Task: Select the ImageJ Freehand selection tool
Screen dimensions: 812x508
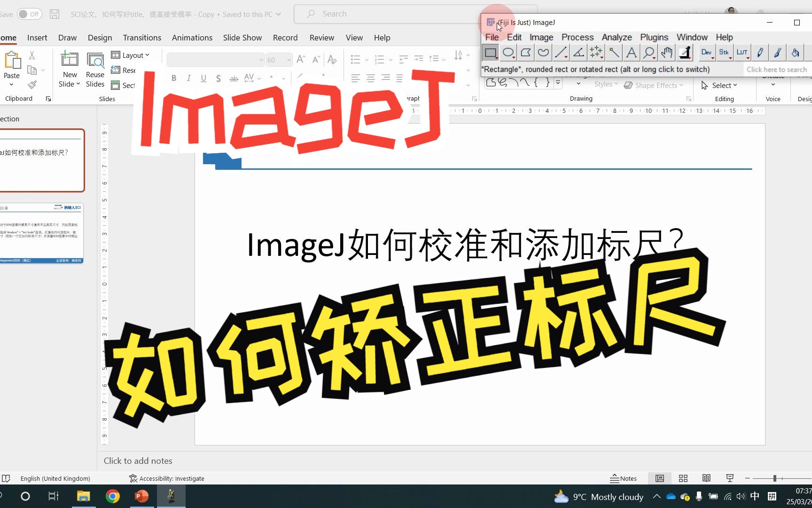Action: click(543, 53)
